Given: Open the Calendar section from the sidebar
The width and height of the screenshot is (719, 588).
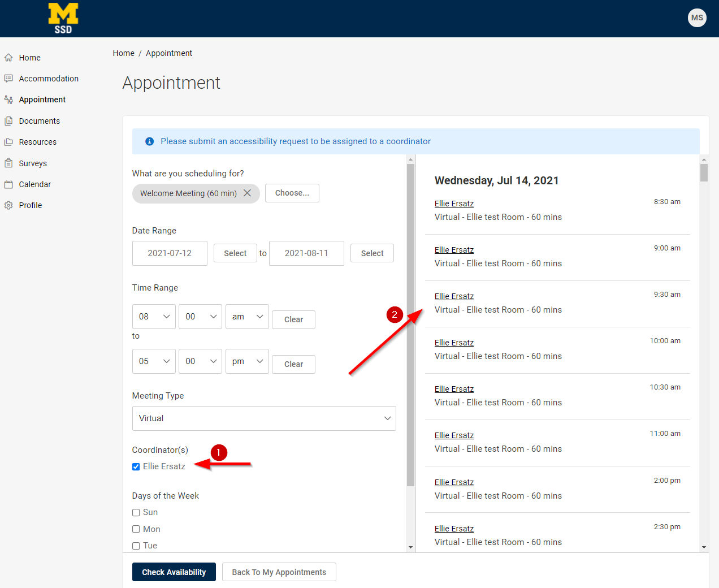Looking at the screenshot, I should (x=9, y=184).
